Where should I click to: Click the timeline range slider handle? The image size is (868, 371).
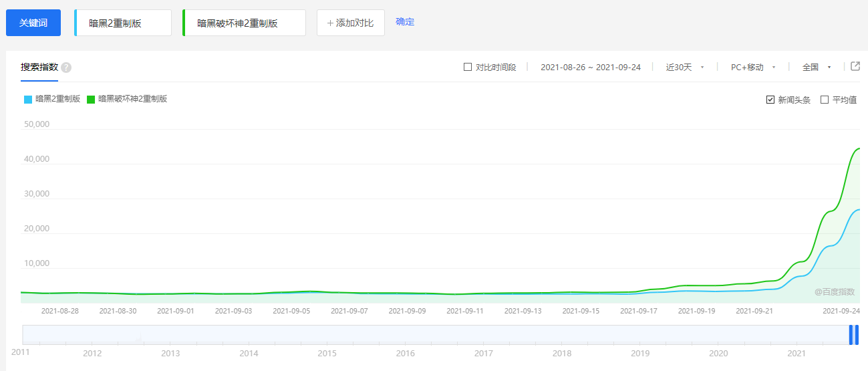point(853,335)
